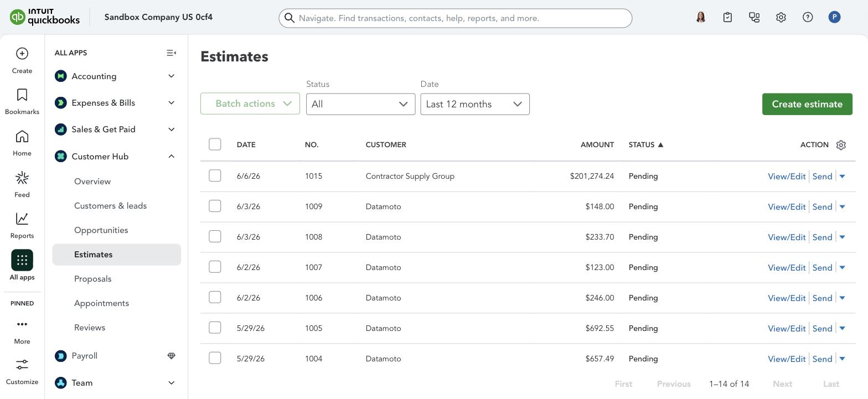Open the tasks clipboard icon in the header
The image size is (868, 399).
[x=727, y=17]
